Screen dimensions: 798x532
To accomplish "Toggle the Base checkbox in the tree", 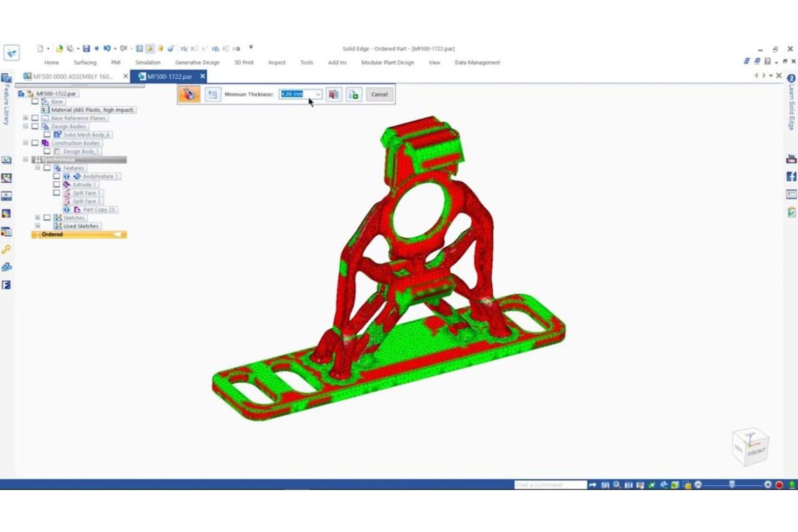I will (x=35, y=101).
